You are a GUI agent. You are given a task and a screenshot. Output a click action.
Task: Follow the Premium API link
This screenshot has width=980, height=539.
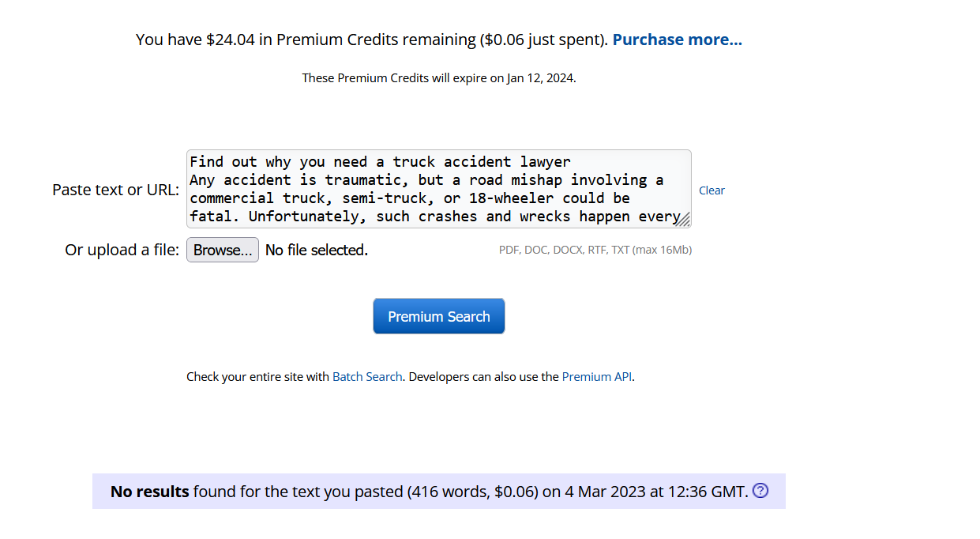click(597, 377)
